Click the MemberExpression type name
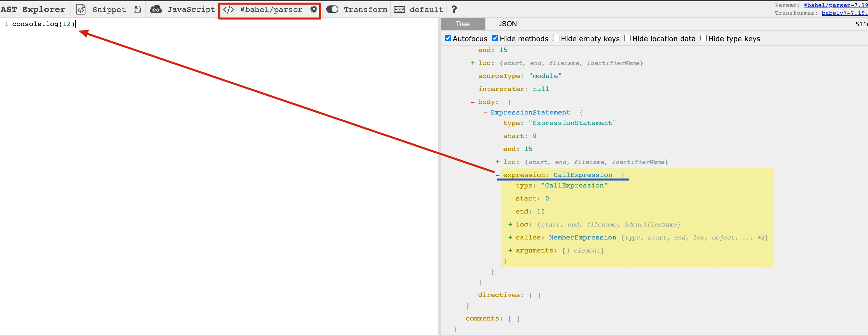The width and height of the screenshot is (868, 336). tap(583, 237)
